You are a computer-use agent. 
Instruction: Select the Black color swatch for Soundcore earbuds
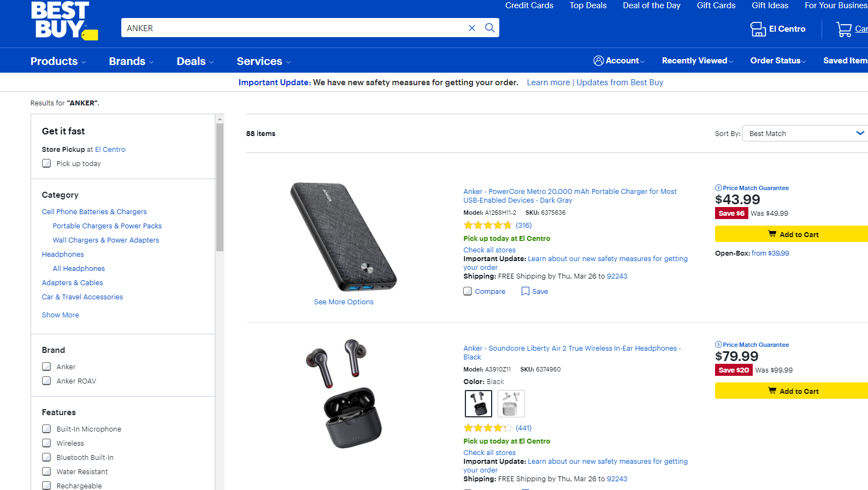click(x=478, y=404)
